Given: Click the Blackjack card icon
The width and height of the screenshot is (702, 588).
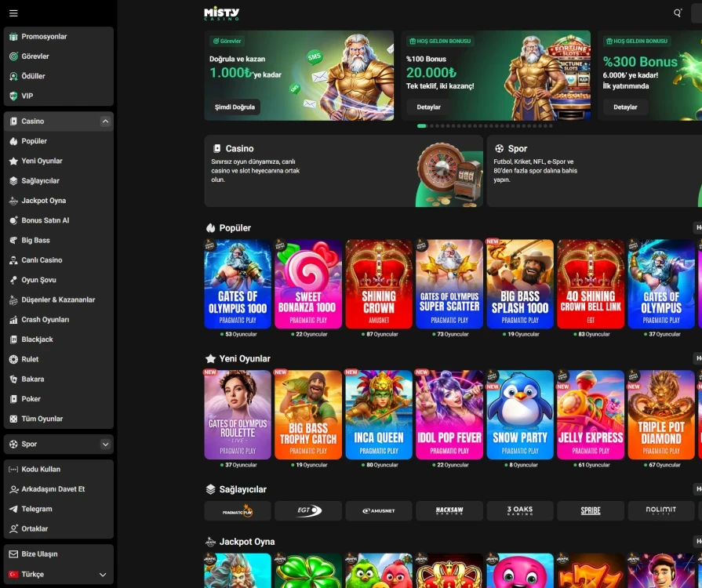Looking at the screenshot, I should pyautogui.click(x=13, y=339).
